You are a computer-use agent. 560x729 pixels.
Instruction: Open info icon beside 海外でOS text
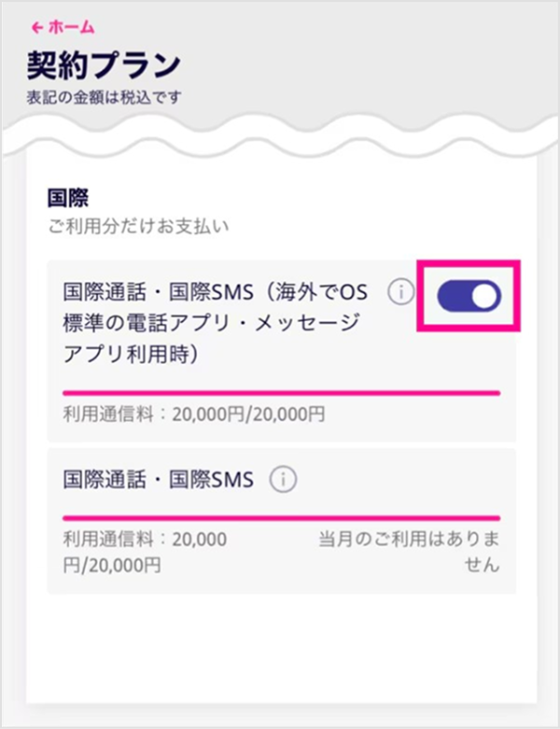[400, 292]
